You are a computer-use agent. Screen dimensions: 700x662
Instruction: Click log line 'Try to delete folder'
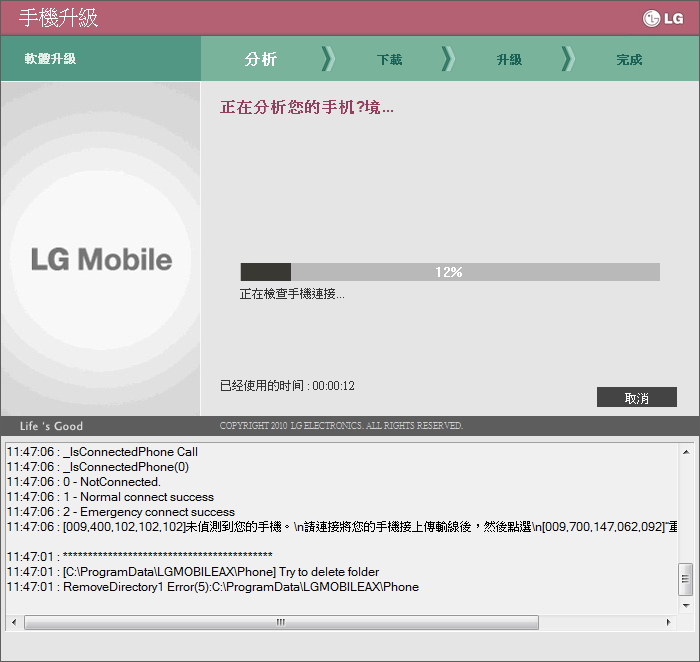pos(193,572)
